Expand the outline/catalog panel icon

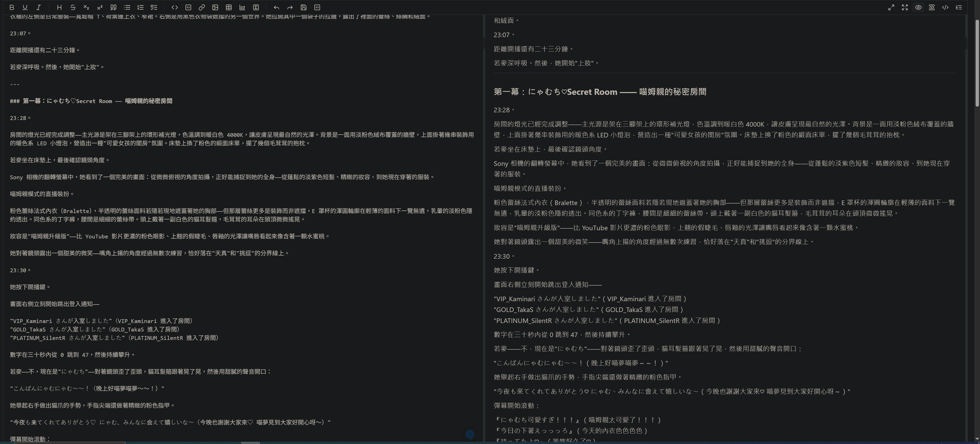coord(959,7)
